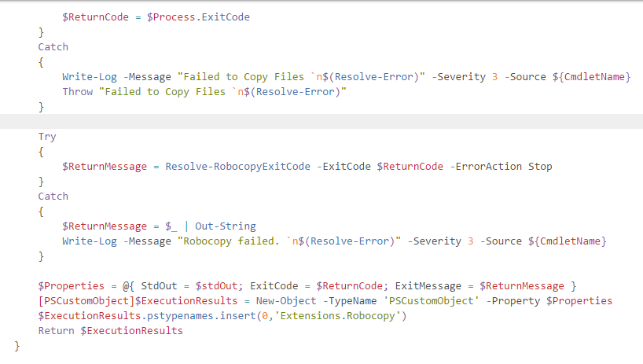Image resolution: width=643 pixels, height=364 pixels.
Task: Click the final closing brace of the function
Action: (17, 347)
